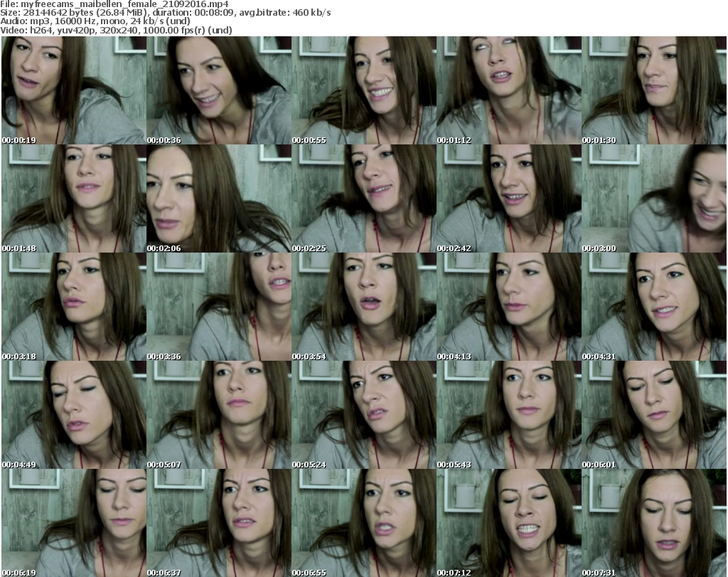The height and width of the screenshot is (577, 728).
Task: Click the frame labeled 00:07:12
Action: tap(509, 523)
